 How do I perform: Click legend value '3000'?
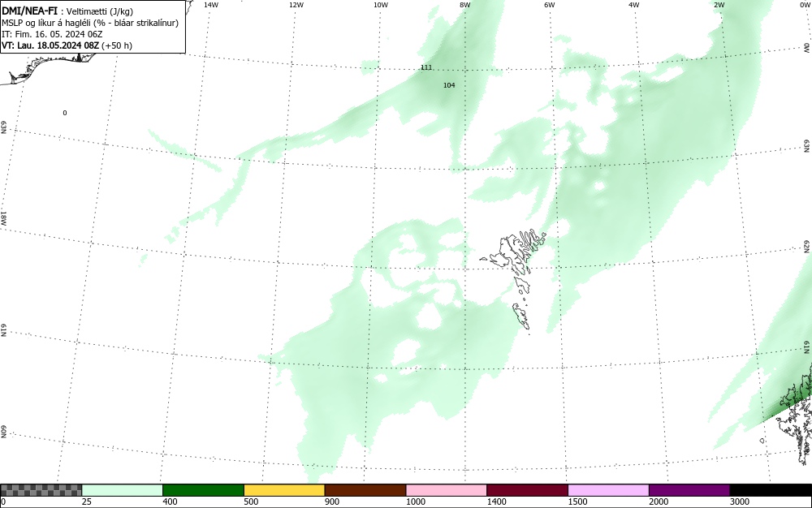pos(740,502)
